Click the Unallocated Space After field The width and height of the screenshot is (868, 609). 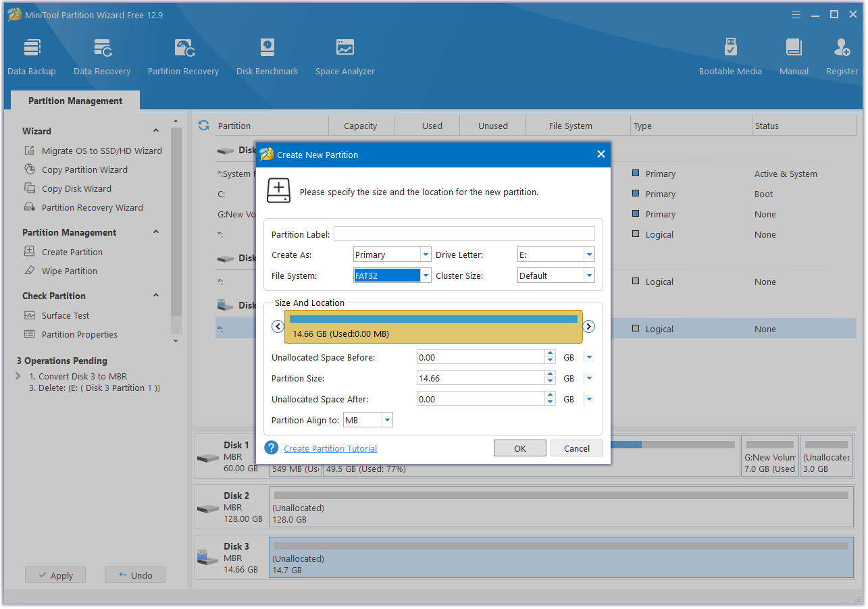[481, 399]
